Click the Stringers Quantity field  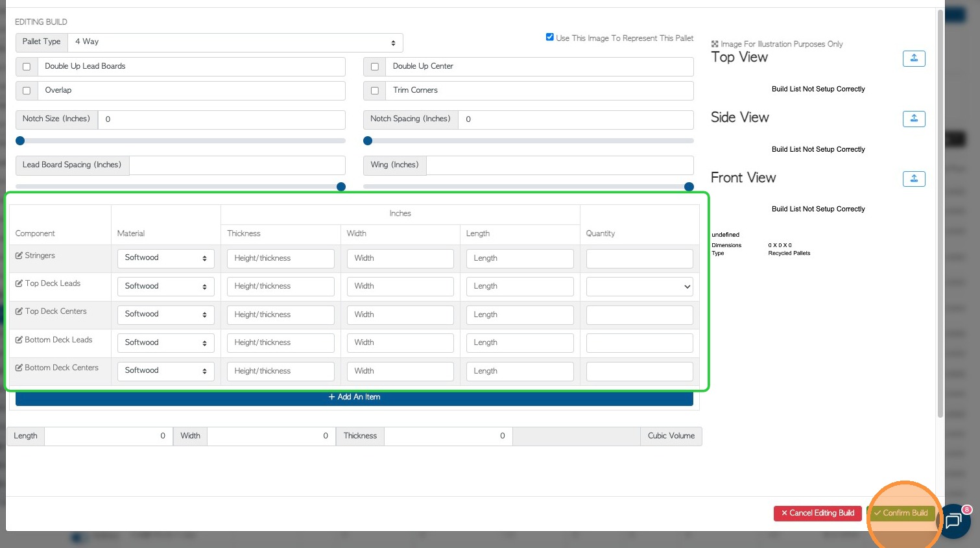(x=639, y=258)
